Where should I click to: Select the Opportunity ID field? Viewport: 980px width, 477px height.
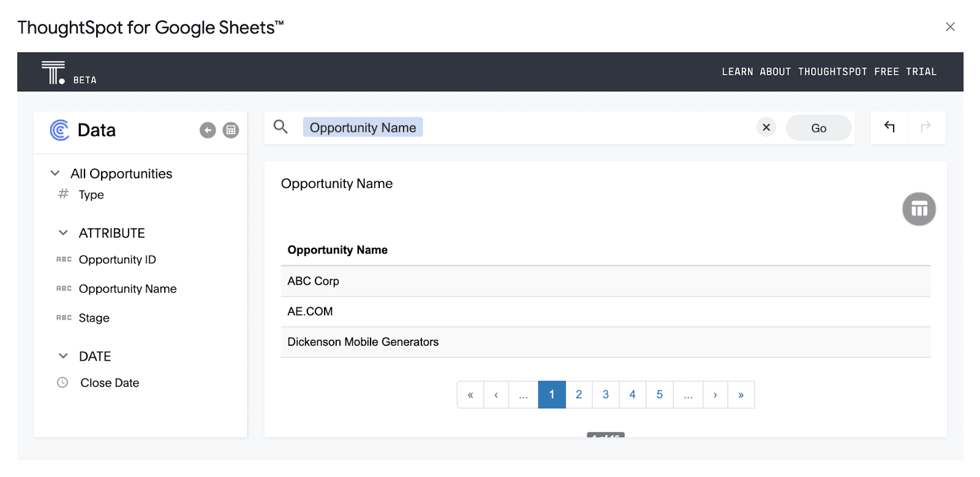coord(118,260)
